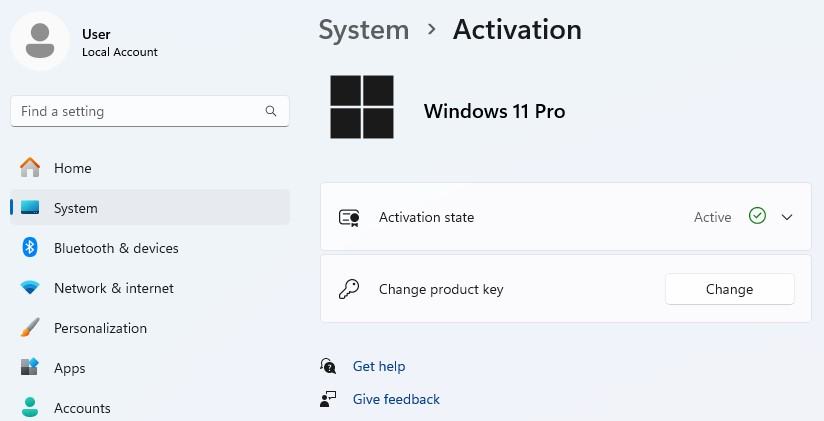Click the Home house icon
Viewport: 824px width, 421px height.
click(x=30, y=168)
